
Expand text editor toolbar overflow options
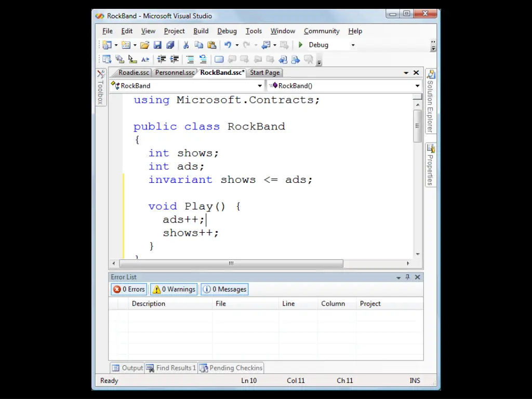[320, 61]
